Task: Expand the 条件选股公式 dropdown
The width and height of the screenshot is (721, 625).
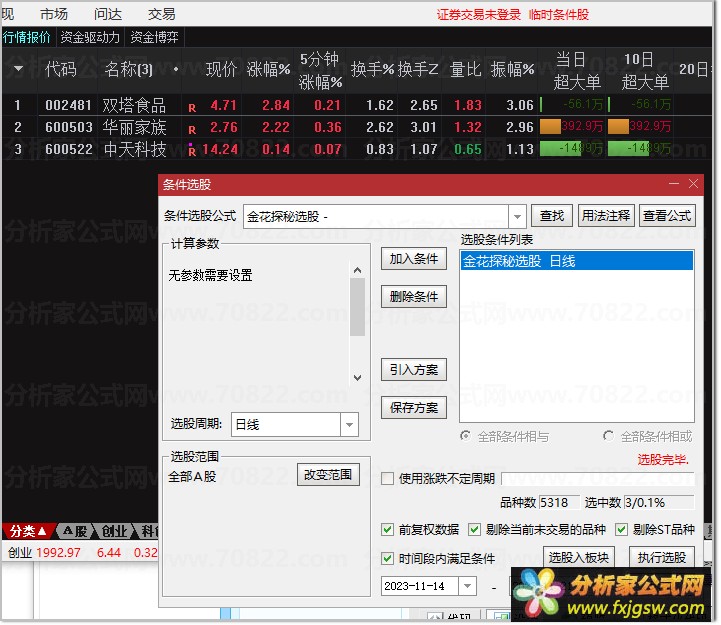Action: tap(517, 216)
